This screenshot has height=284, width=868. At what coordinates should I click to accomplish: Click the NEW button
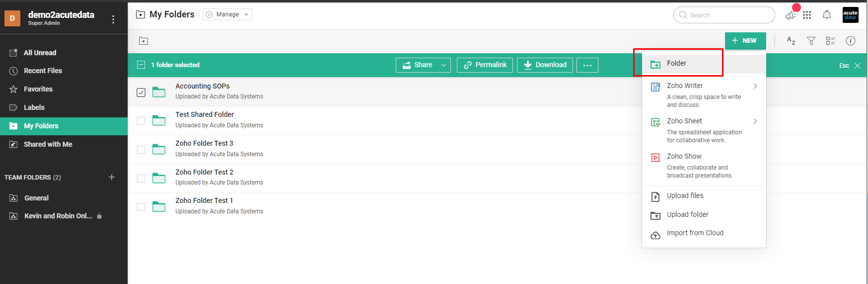pyautogui.click(x=745, y=41)
